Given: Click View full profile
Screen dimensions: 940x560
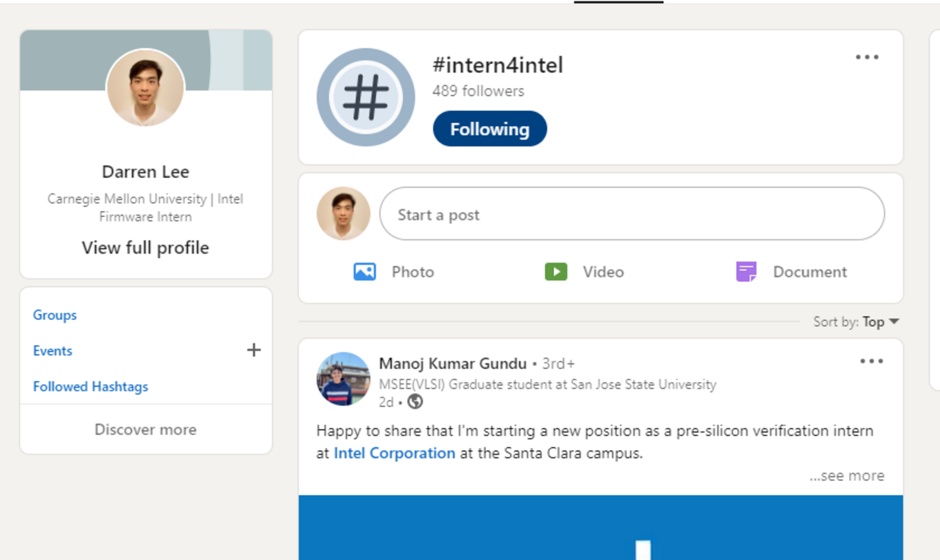Looking at the screenshot, I should pos(145,248).
